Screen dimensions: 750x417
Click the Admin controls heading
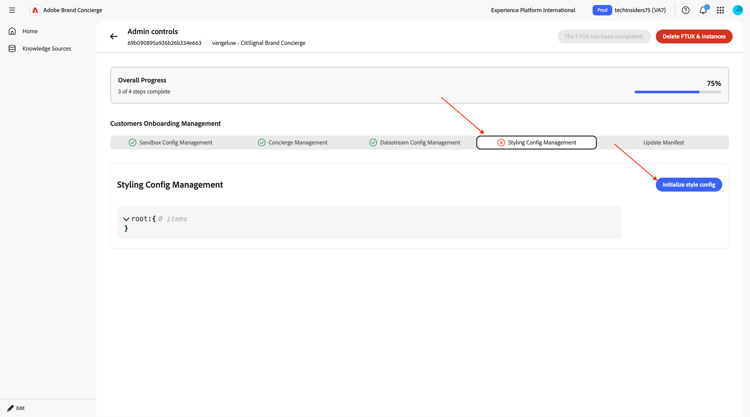(x=153, y=32)
